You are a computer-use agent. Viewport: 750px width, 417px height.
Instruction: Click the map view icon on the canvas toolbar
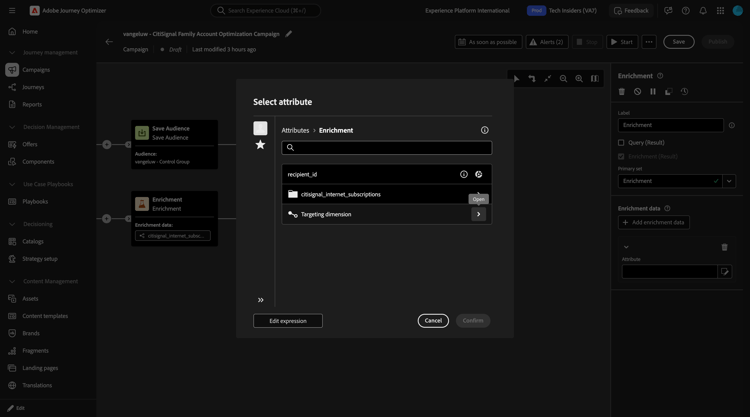pyautogui.click(x=595, y=78)
